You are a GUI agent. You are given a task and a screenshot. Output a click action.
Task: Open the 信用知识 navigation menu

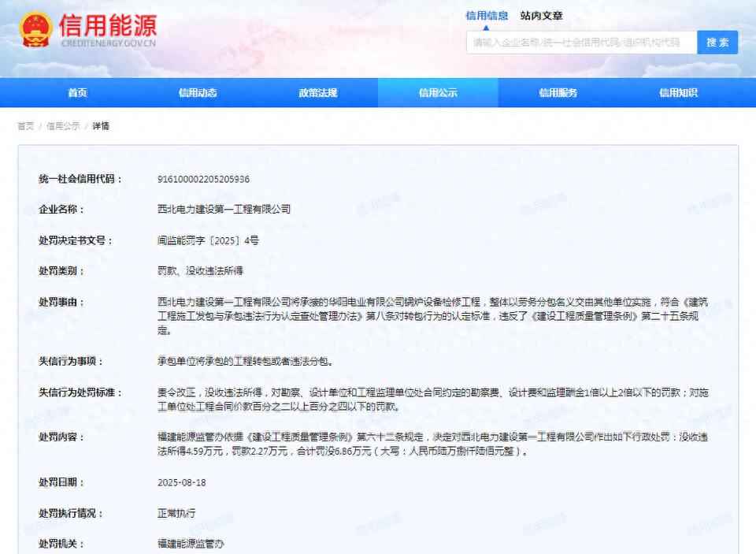(678, 93)
